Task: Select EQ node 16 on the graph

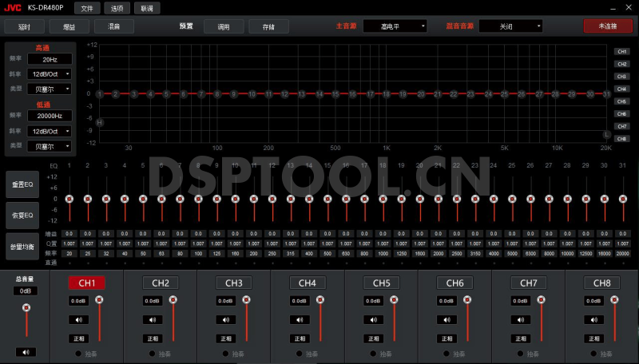Action: (x=351, y=94)
